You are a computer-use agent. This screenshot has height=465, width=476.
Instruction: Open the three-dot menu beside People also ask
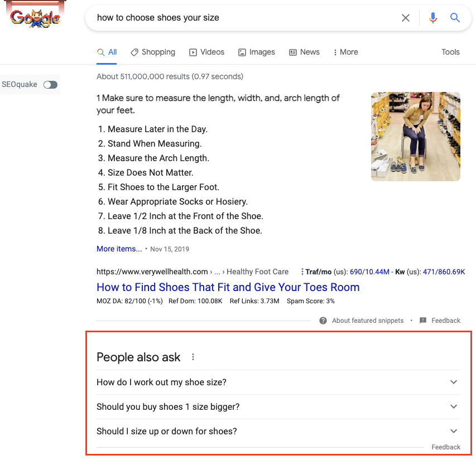tap(193, 357)
